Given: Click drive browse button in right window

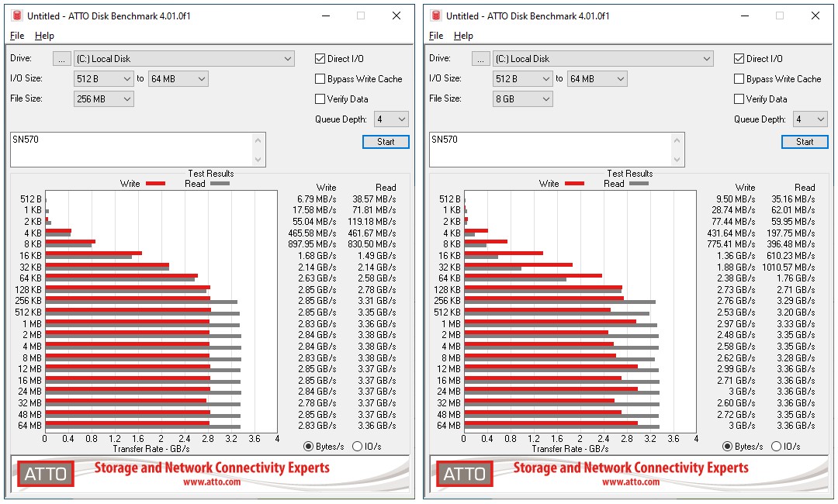Looking at the screenshot, I should coord(481,59).
